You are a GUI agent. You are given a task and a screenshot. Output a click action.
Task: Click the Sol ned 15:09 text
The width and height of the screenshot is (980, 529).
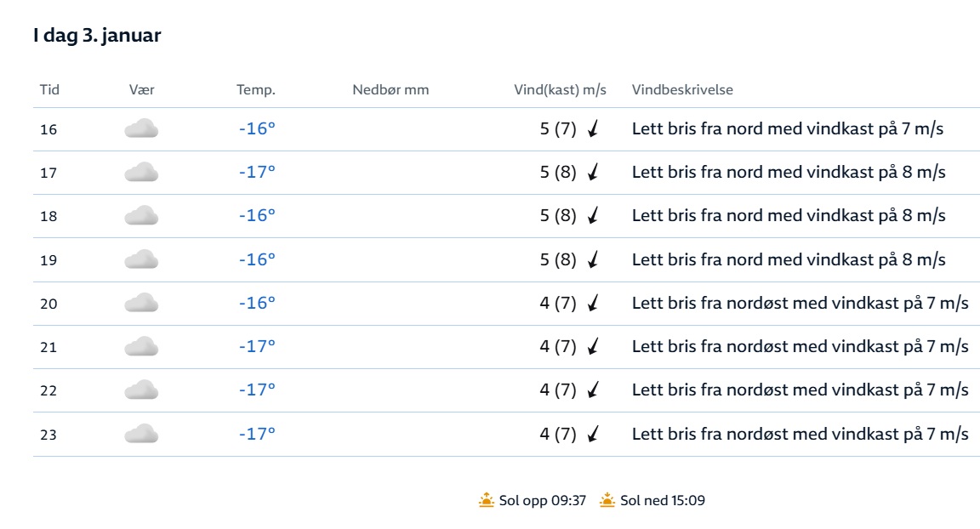click(663, 500)
